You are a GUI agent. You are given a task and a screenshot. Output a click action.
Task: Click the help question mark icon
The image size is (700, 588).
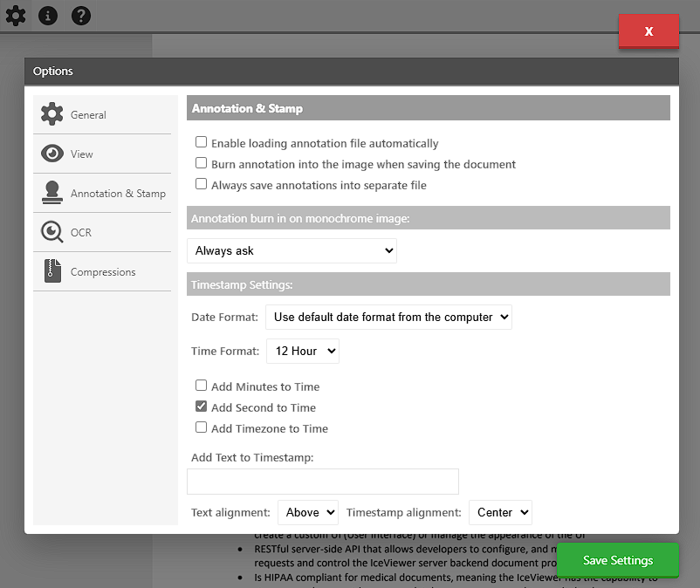(81, 15)
